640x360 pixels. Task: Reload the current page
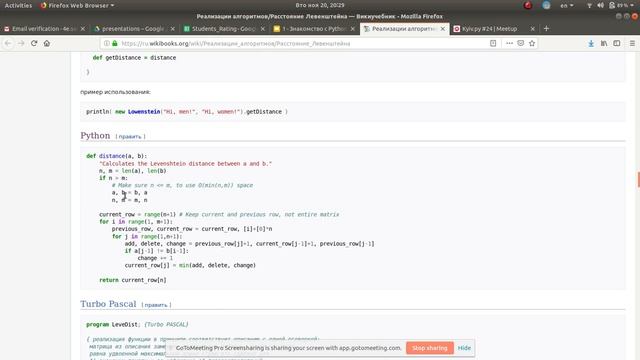click(x=34, y=43)
